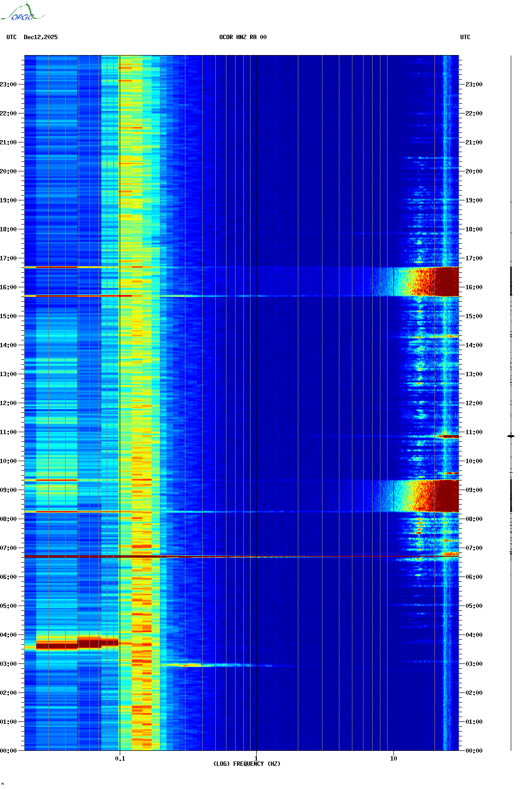Image resolution: width=532 pixels, height=789 pixels.
Task: Click the OGS logo in the corner
Action: pos(22,13)
